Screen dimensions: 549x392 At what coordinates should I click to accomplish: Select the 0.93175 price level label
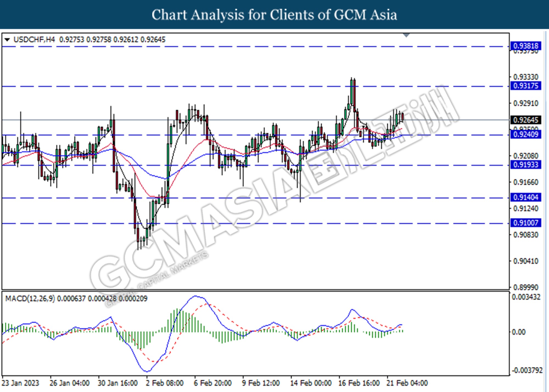(x=526, y=86)
